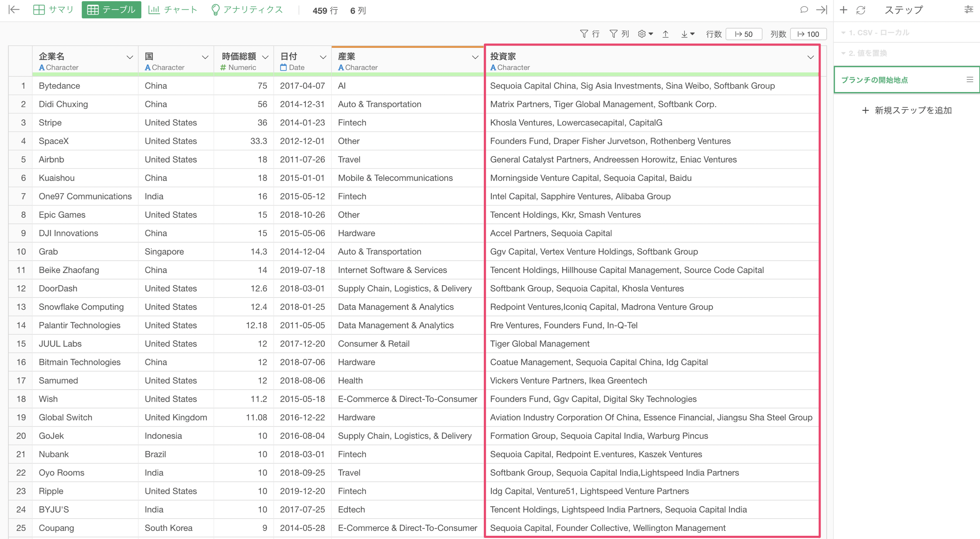Open the row filter 行
Viewport: 980px width, 539px height.
point(590,34)
